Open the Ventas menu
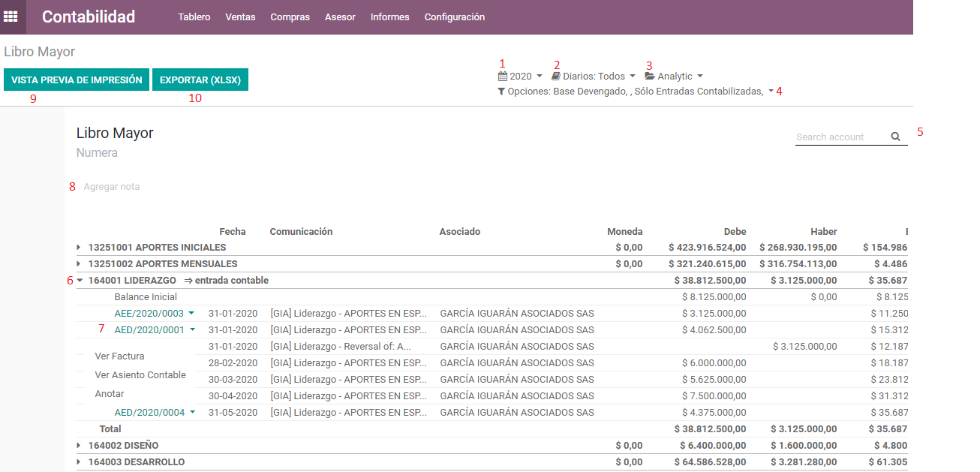 coord(240,17)
